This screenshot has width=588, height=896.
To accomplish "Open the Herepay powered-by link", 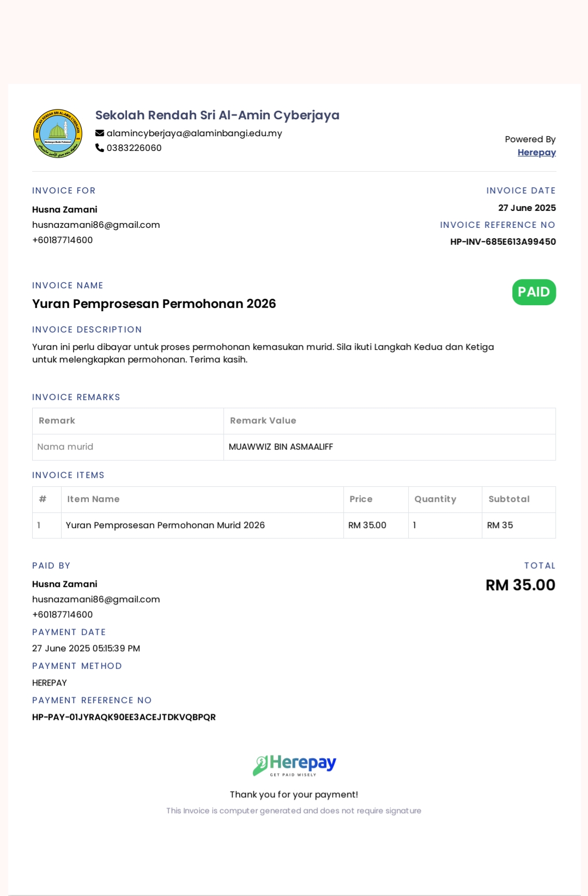I will tap(537, 153).
